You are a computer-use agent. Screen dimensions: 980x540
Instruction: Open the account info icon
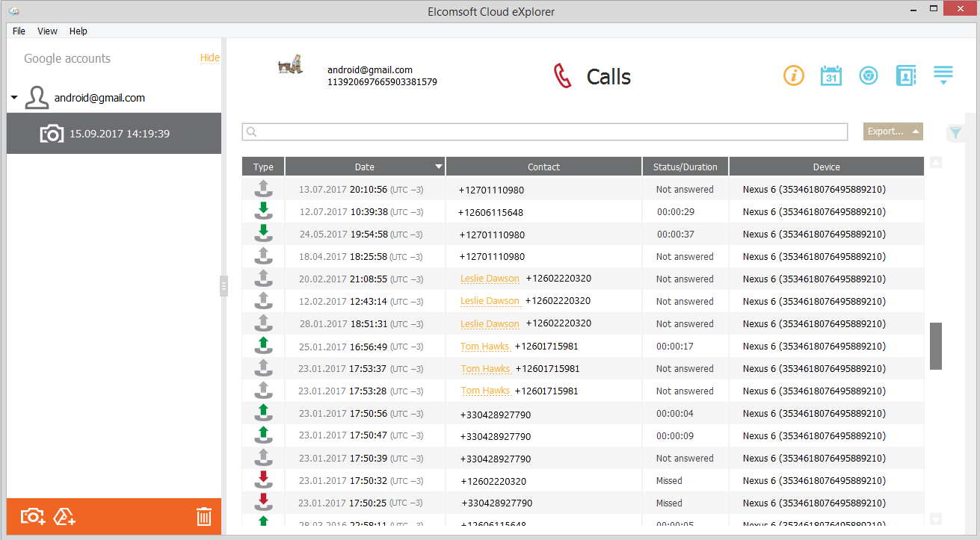click(793, 75)
